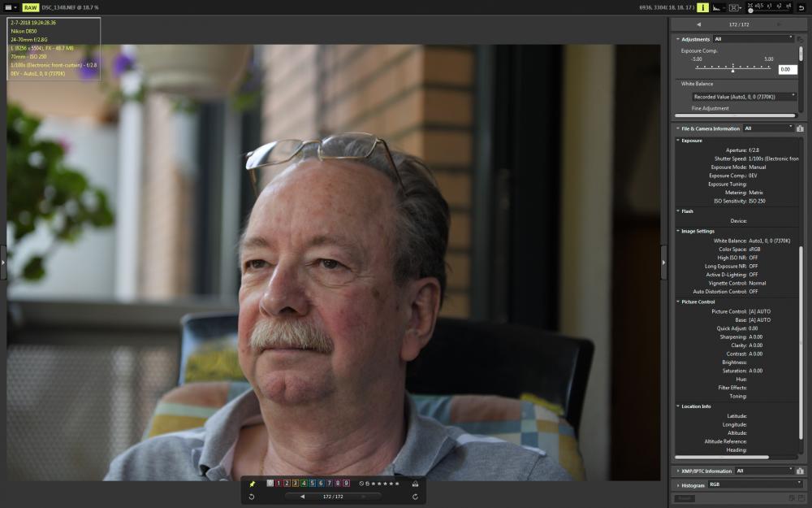Viewport: 812px width, 508px height.
Task: Collapse the right panel using edge handle
Action: pyautogui.click(x=664, y=263)
